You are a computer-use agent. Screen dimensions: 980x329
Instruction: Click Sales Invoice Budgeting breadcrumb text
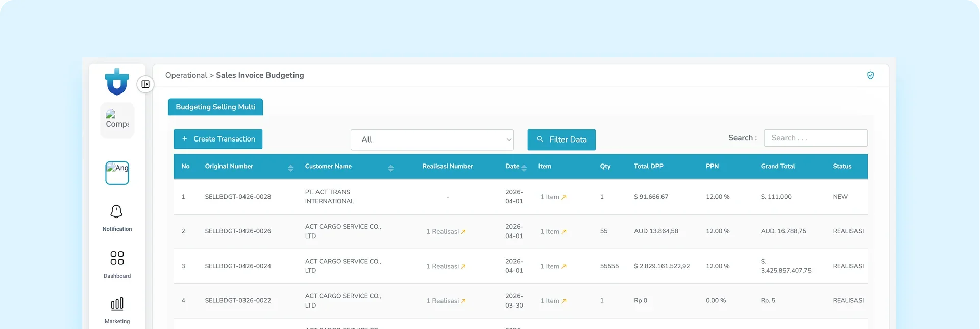260,75
